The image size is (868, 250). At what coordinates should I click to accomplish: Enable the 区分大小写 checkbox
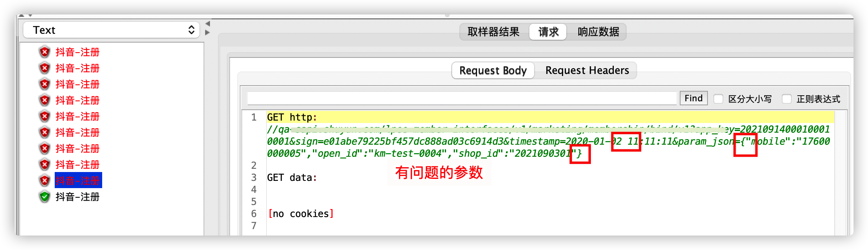[718, 99]
